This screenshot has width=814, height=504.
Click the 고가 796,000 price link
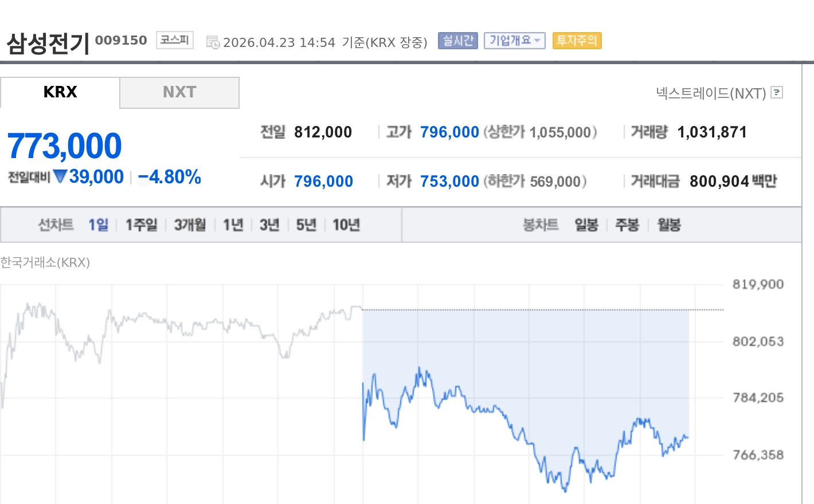(449, 132)
